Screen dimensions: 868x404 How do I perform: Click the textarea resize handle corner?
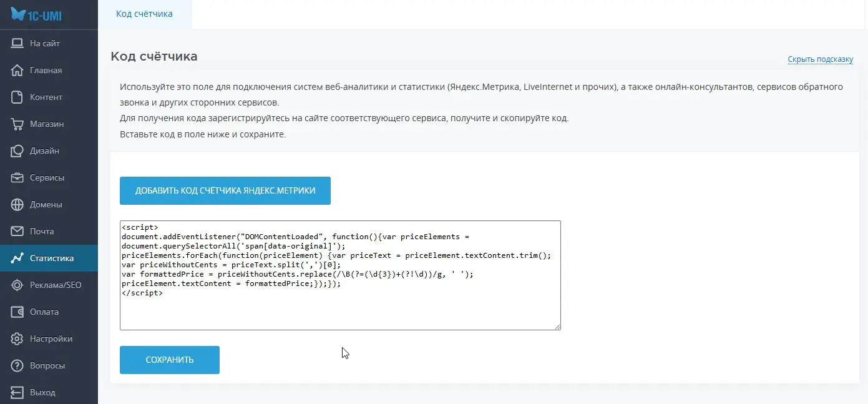coord(557,327)
